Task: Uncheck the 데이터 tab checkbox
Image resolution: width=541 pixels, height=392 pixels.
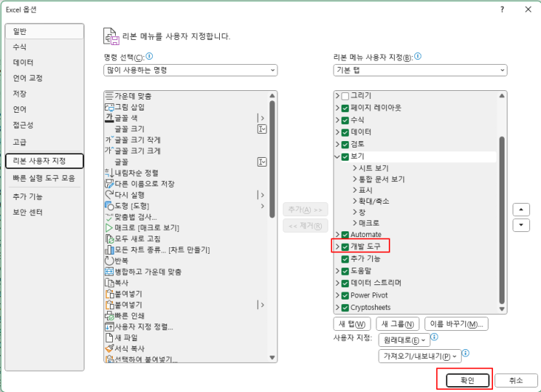Action: click(x=345, y=132)
